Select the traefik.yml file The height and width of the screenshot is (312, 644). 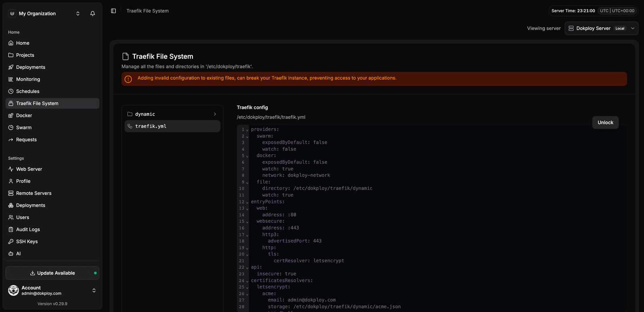[172, 126]
